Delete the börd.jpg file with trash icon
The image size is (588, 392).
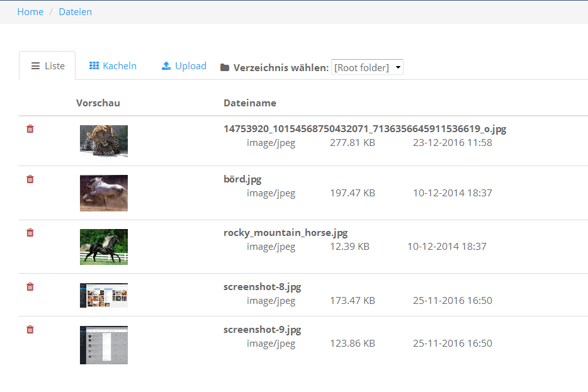(30, 179)
